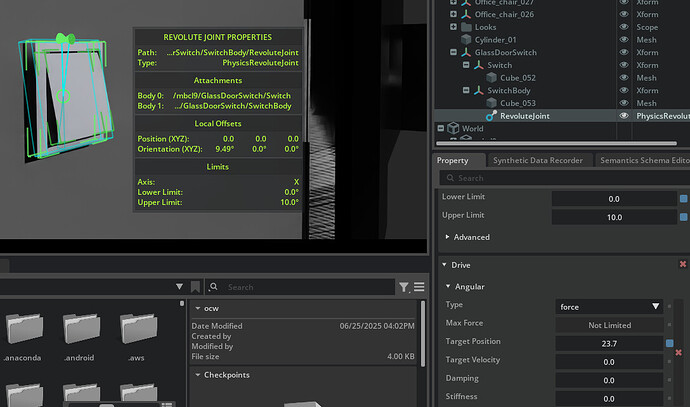Expand the Advanced section

(x=447, y=237)
